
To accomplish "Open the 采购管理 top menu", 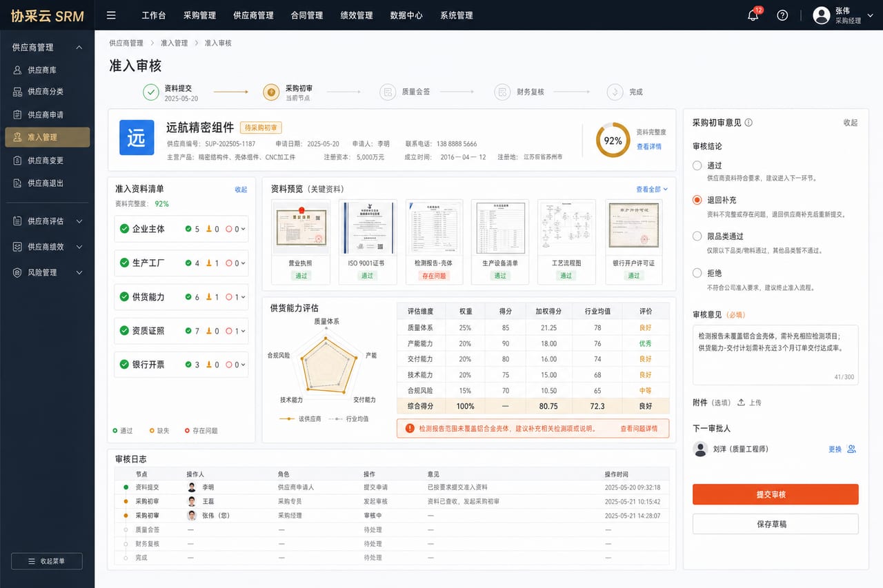I will (199, 15).
